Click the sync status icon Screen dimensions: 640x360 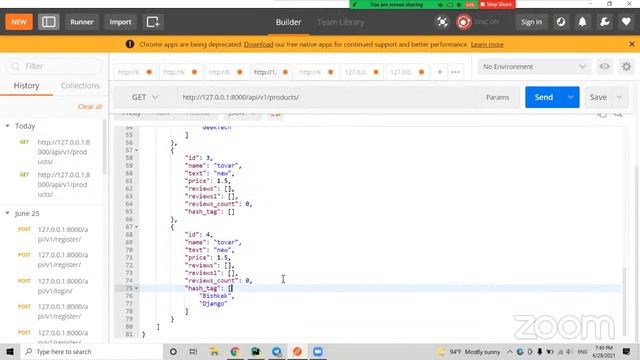pyautogui.click(x=464, y=22)
